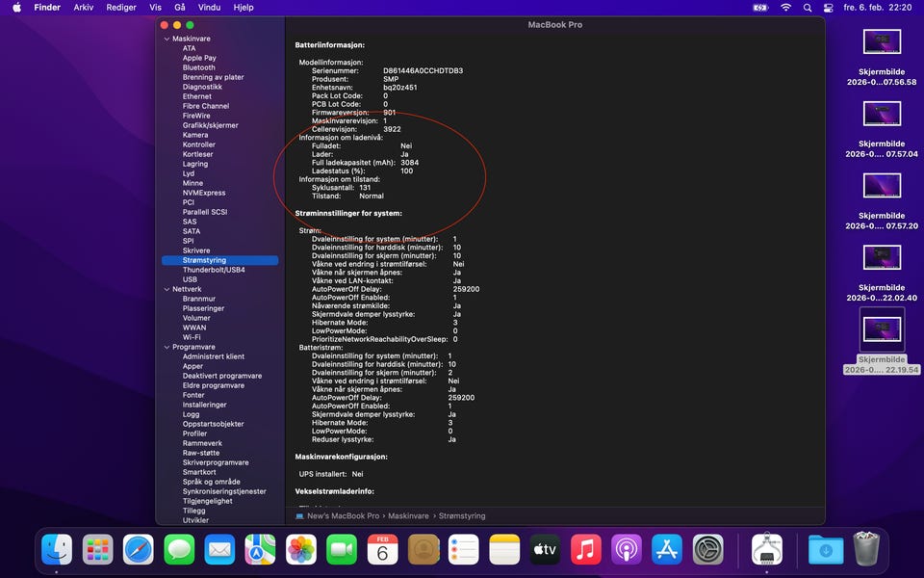Open the Vindu menu
This screenshot has height=578, width=924.
209,8
